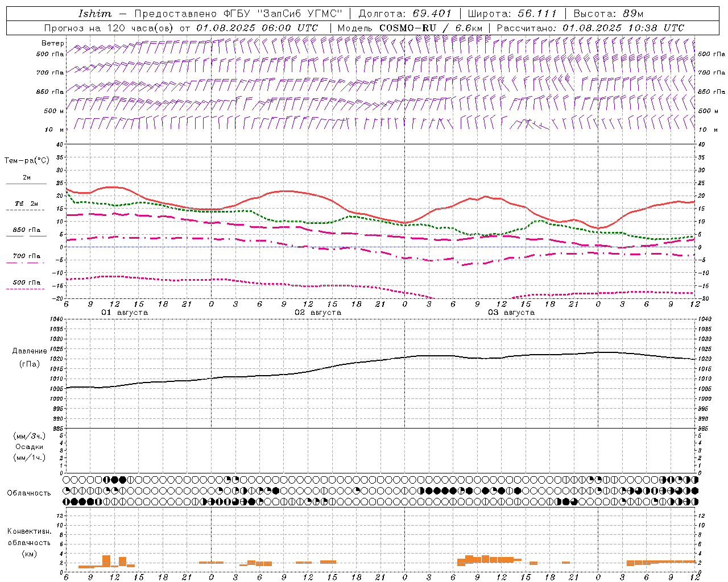The image size is (728, 582).
Task: Click the "(мм/1ч.)" precipitation unit label
Action: [x=30, y=458]
